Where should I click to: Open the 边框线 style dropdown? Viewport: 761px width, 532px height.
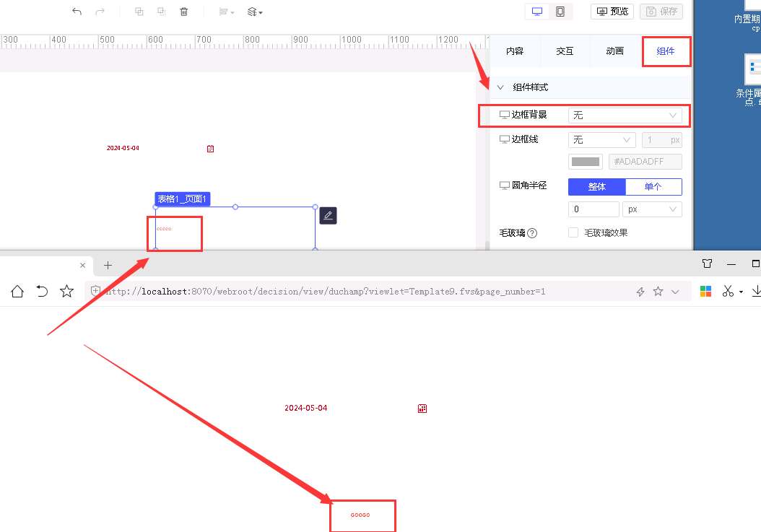click(x=602, y=140)
